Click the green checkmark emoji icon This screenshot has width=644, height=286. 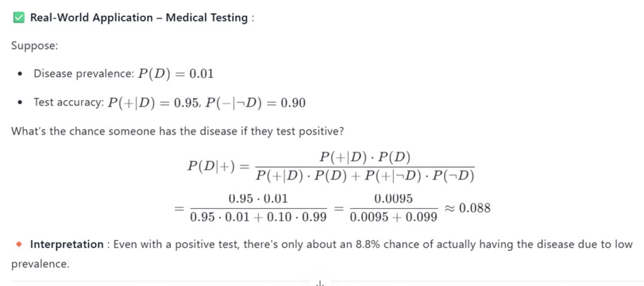[19, 18]
